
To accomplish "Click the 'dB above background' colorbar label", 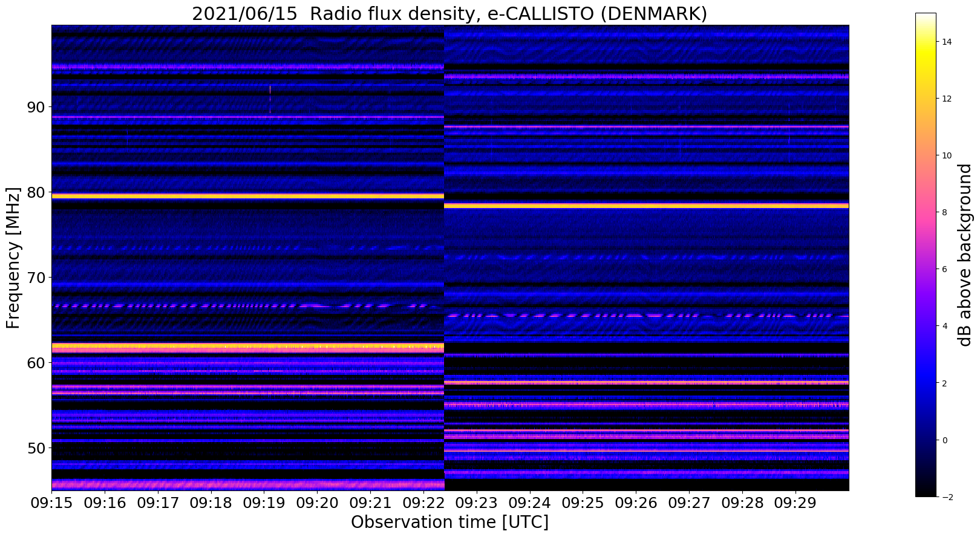I will pyautogui.click(x=964, y=255).
